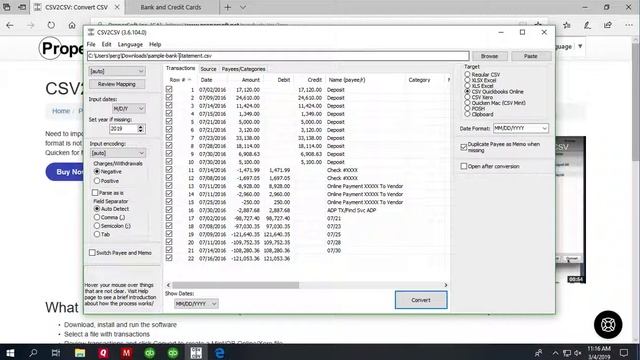Go back in the browser
The image size is (640, 360).
click(10, 25)
